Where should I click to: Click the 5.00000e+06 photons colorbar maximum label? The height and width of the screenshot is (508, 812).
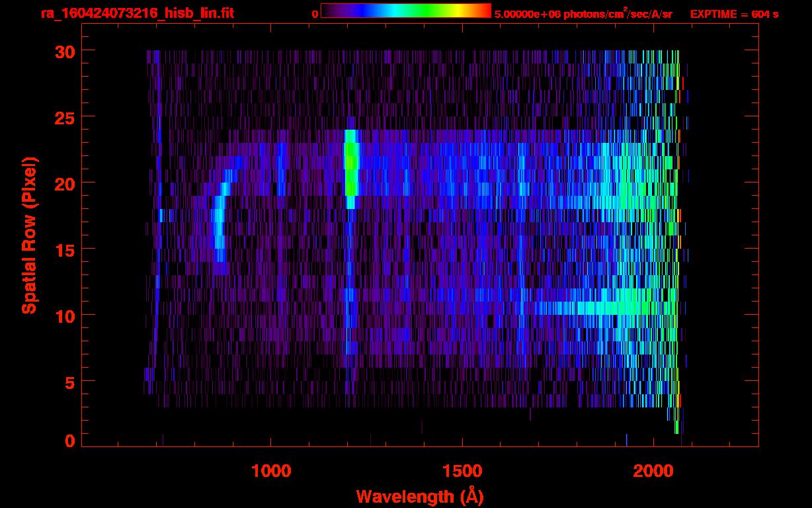click(583, 14)
